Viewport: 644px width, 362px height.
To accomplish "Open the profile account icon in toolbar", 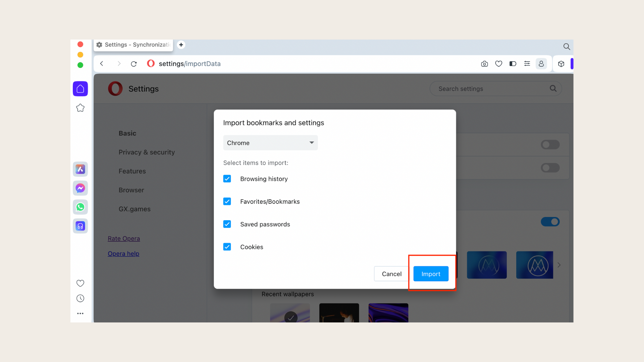I will pos(541,64).
